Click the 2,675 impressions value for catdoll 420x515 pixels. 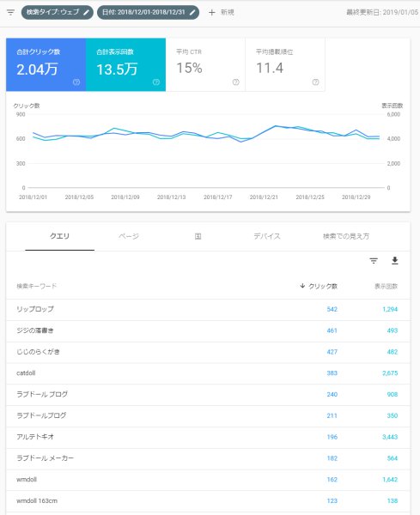pos(390,373)
